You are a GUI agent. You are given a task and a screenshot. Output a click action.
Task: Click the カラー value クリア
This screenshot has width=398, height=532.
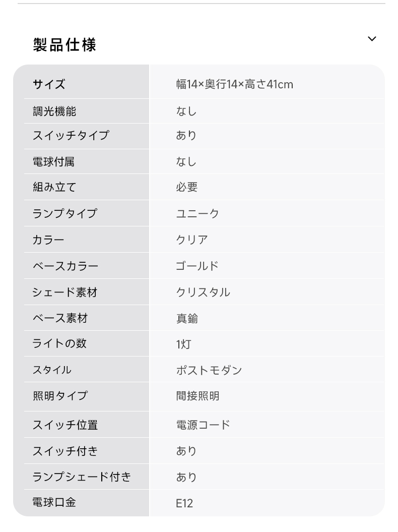pyautogui.click(x=192, y=240)
